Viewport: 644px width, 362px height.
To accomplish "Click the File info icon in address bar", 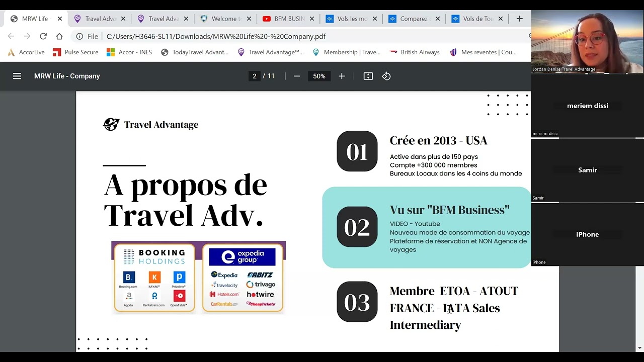I will tap(79, 36).
